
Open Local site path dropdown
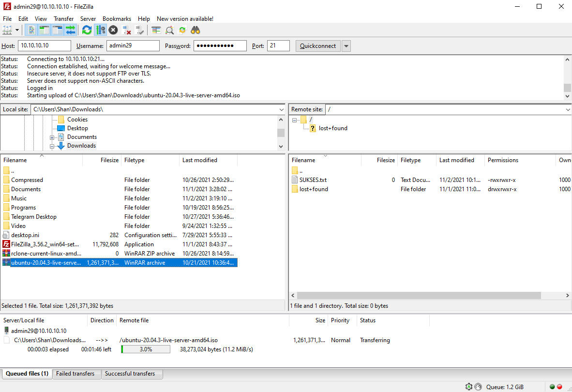click(281, 109)
